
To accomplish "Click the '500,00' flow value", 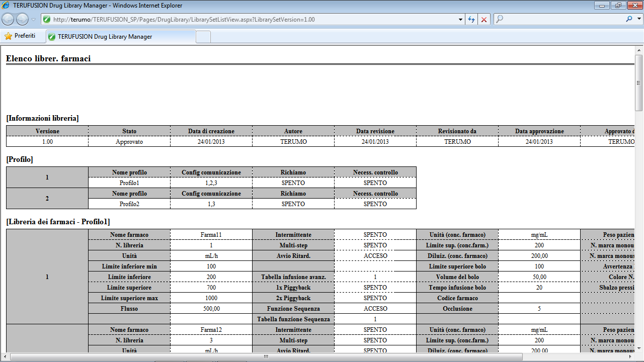I will pyautogui.click(x=211, y=309).
